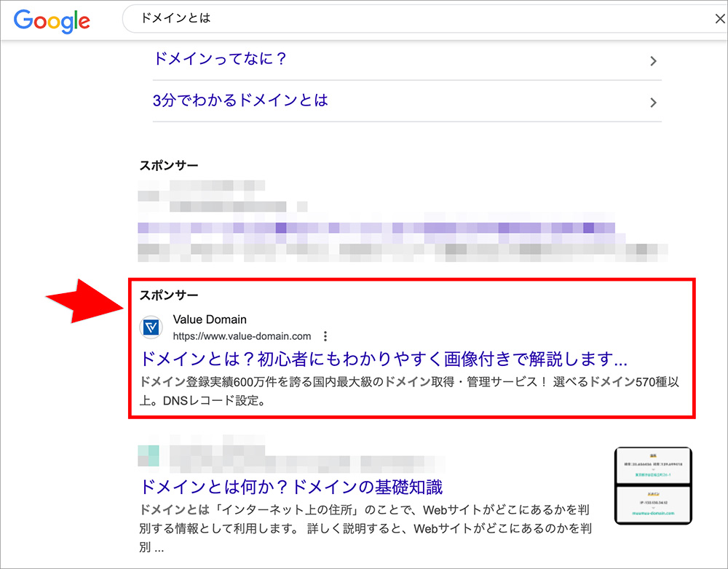Viewport: 728px width, 569px height.
Task: Expand using the chevron beside ドメインってなに？
Action: pos(653,61)
